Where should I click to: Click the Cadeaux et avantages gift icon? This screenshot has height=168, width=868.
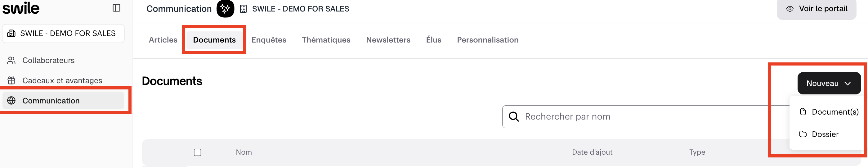pyautogui.click(x=11, y=81)
